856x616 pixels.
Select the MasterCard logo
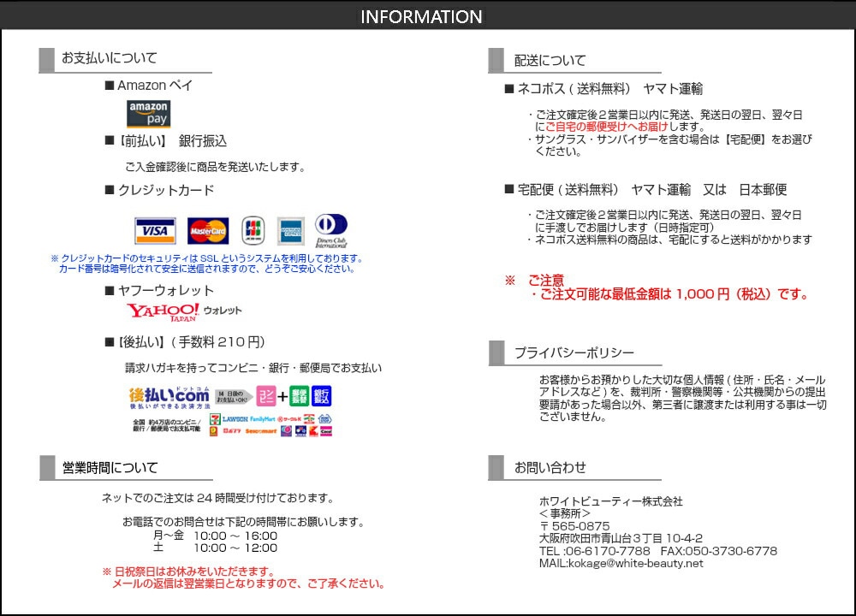click(208, 231)
